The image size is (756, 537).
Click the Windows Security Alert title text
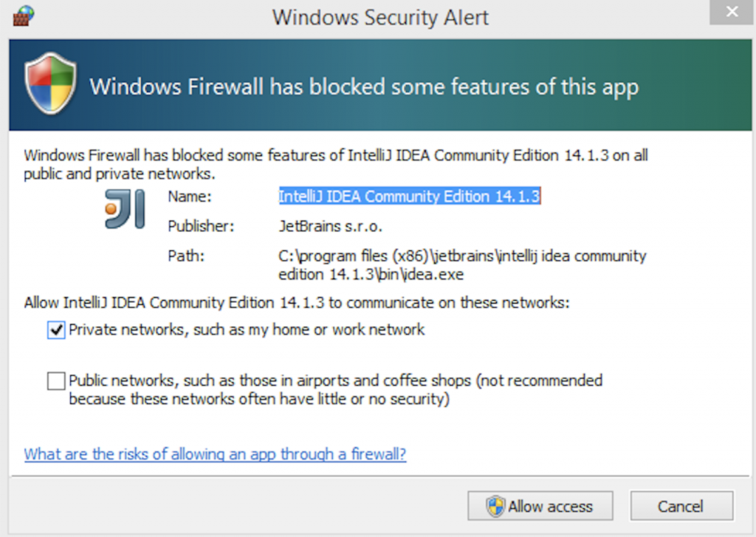tap(380, 18)
